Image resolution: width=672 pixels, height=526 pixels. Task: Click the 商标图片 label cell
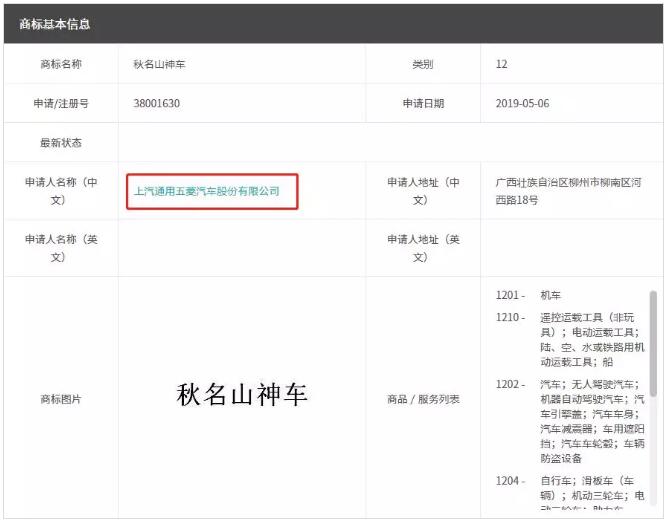(61, 399)
